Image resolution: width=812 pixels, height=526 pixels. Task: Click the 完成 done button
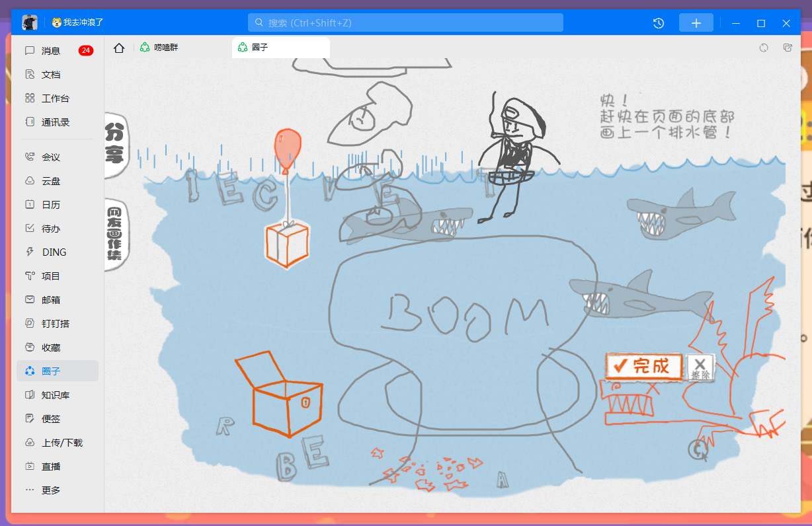[643, 366]
